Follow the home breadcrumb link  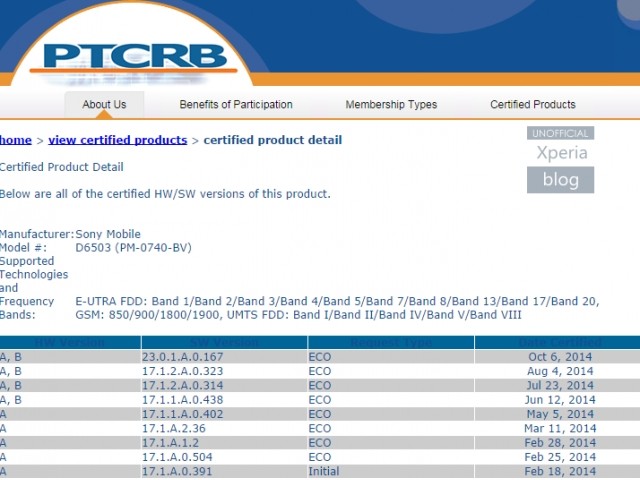click(16, 140)
